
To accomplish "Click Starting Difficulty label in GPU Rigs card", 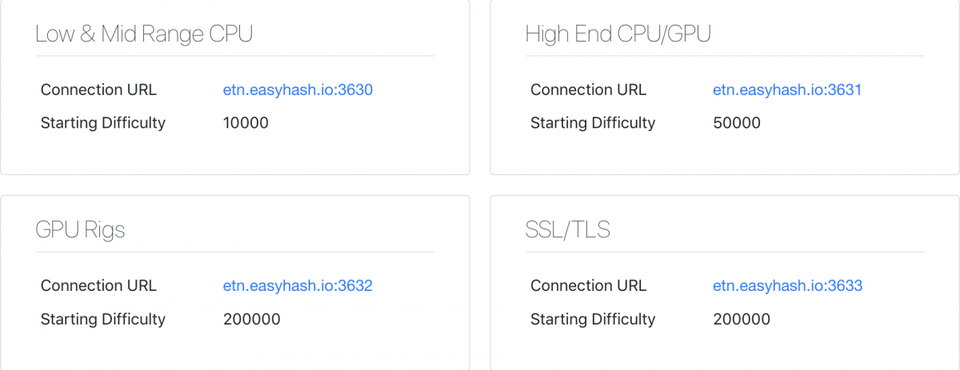I will tap(103, 319).
